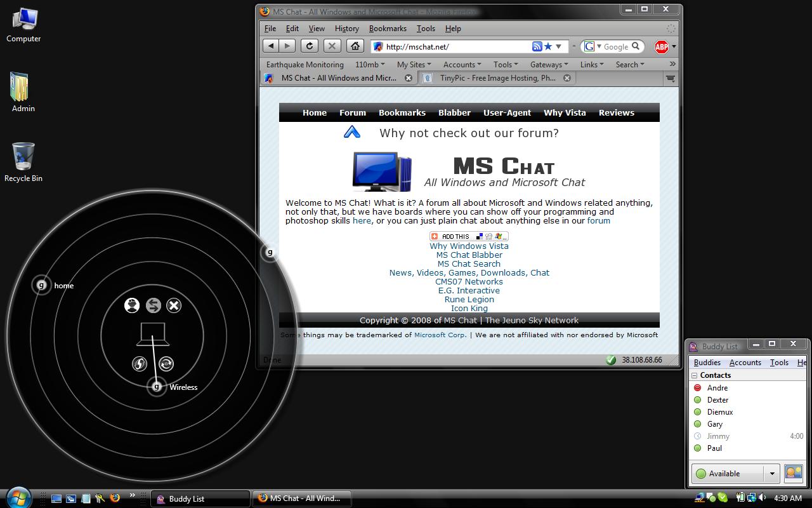The image size is (812, 508).
Task: Open the list all tabs button
Action: point(670,78)
